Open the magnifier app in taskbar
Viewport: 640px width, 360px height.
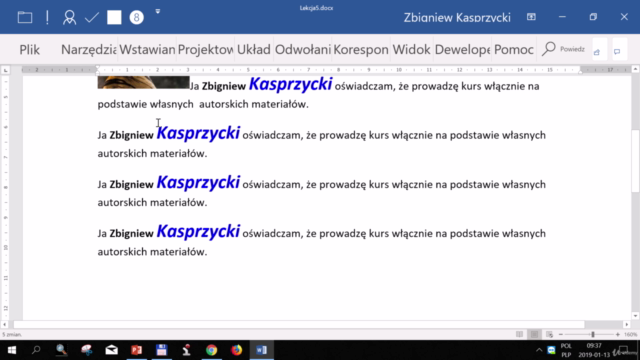coord(61,350)
